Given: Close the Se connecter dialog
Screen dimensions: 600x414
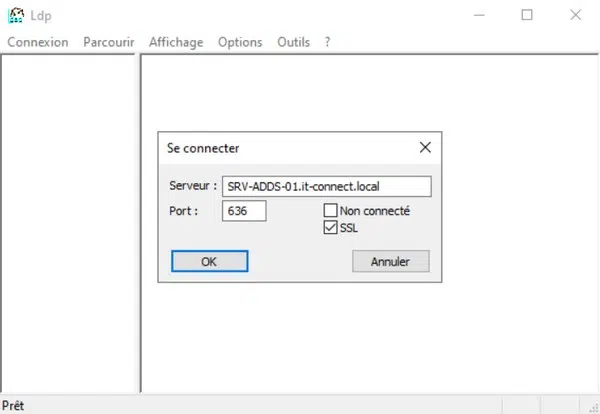Looking at the screenshot, I should pyautogui.click(x=425, y=148).
